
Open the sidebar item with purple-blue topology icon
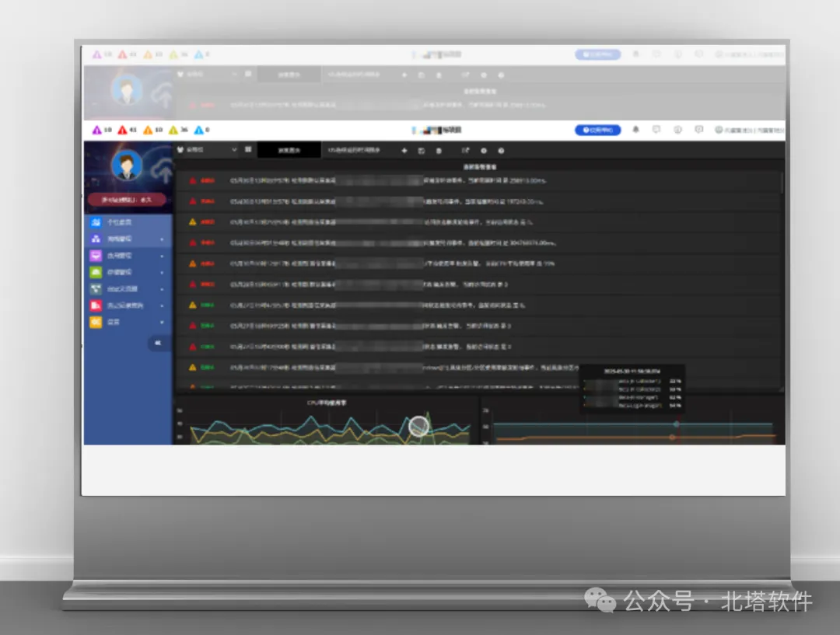click(x=128, y=239)
